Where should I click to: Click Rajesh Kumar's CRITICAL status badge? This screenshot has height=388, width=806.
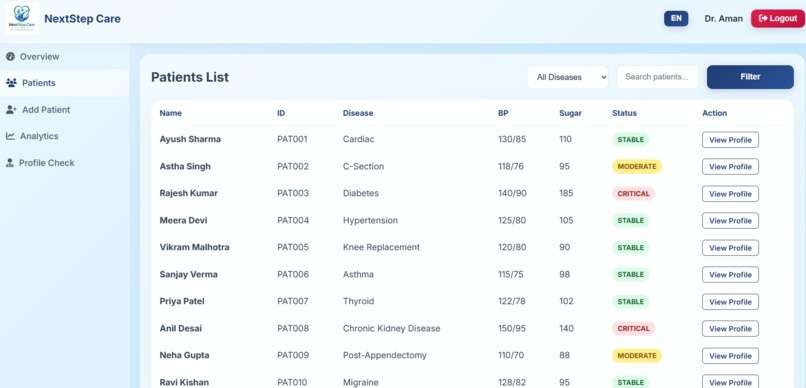(634, 194)
